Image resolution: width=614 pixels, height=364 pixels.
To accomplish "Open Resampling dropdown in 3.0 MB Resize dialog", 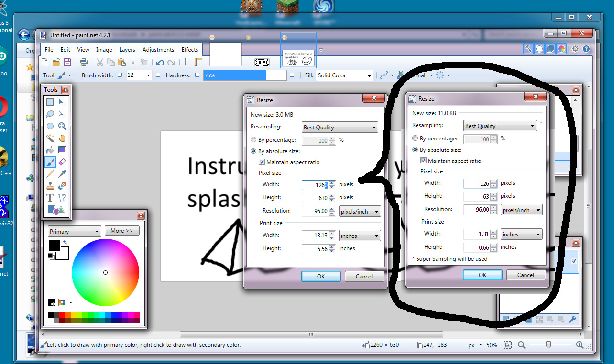I will (340, 128).
